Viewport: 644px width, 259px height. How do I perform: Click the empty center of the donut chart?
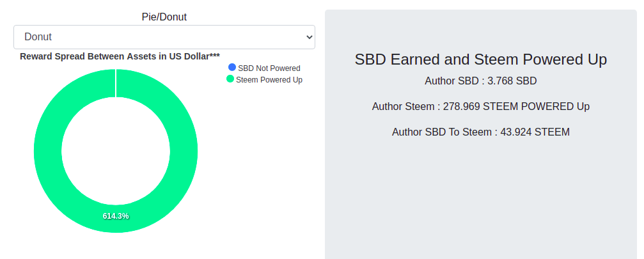click(116, 151)
